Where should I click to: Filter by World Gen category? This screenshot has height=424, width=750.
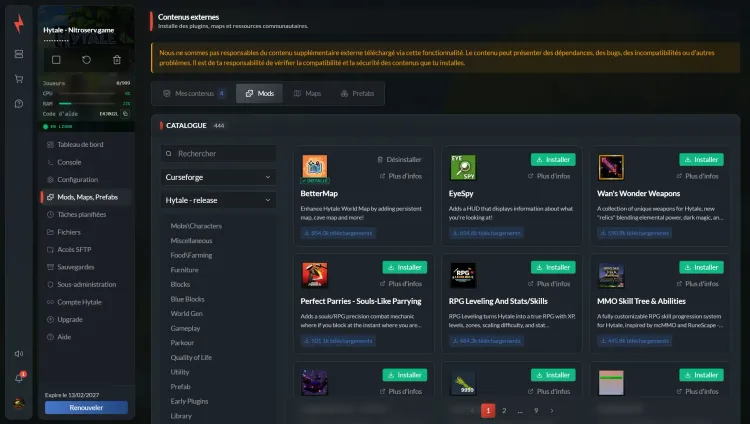tap(187, 313)
